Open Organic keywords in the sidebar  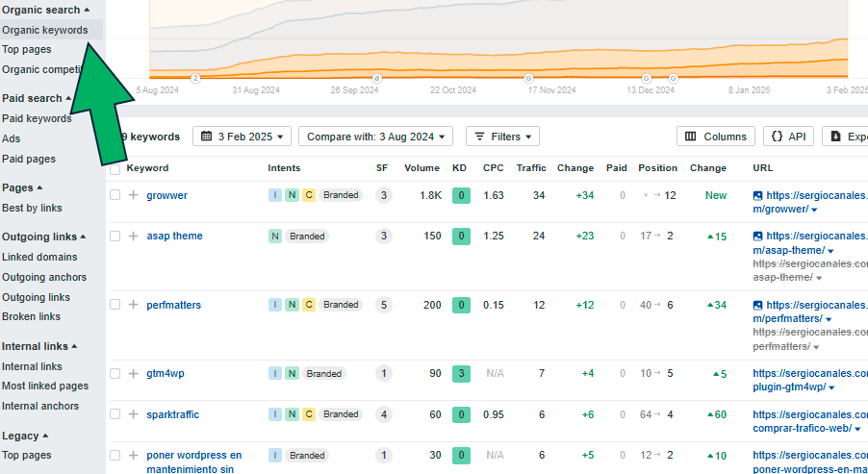click(45, 30)
